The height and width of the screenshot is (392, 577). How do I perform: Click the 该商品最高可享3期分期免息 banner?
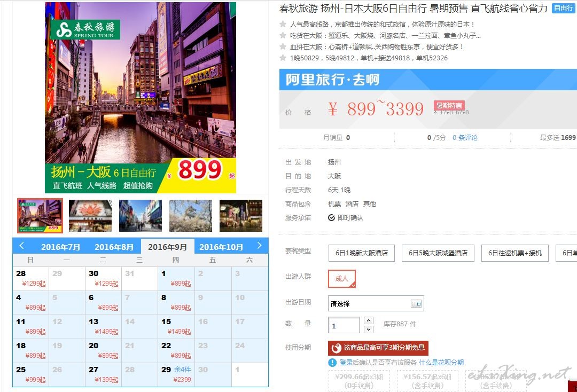378,348
